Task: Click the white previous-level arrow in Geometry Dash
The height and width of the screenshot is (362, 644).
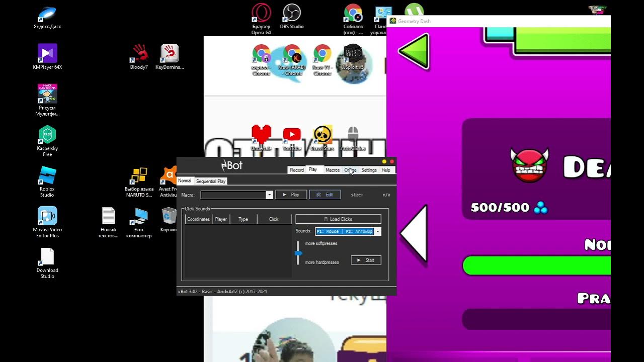Action: (414, 233)
